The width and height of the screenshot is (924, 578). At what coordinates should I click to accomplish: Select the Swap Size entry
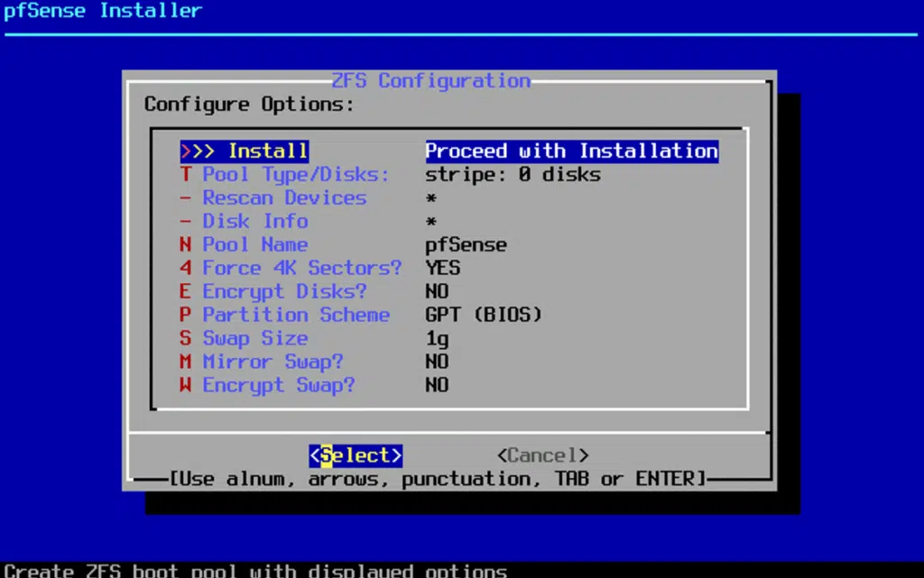pyautogui.click(x=255, y=339)
